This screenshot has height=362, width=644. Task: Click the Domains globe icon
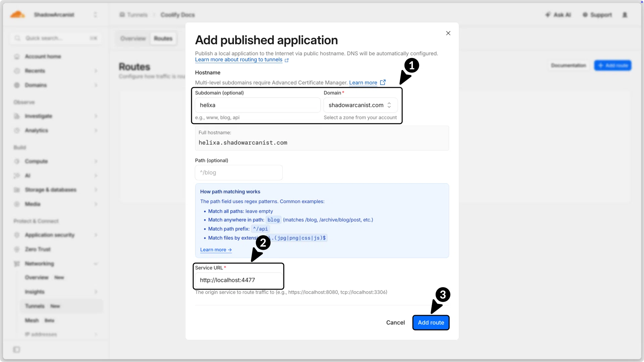point(17,85)
